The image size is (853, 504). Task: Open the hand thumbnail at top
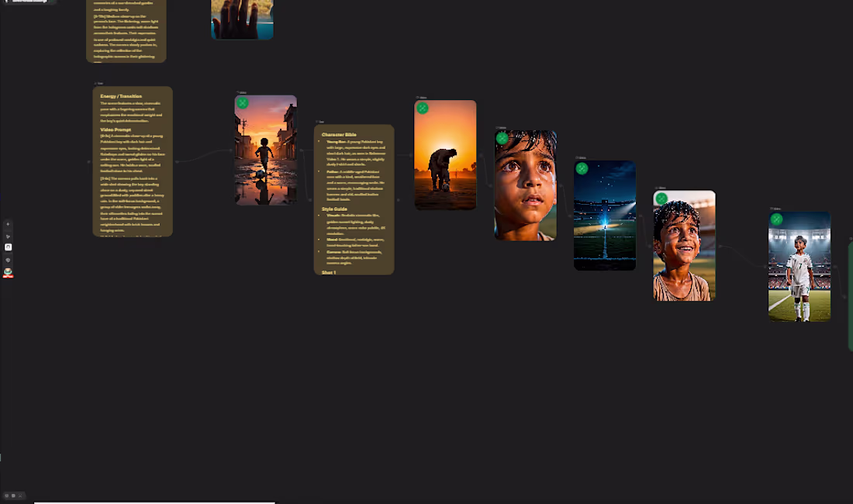[242, 19]
